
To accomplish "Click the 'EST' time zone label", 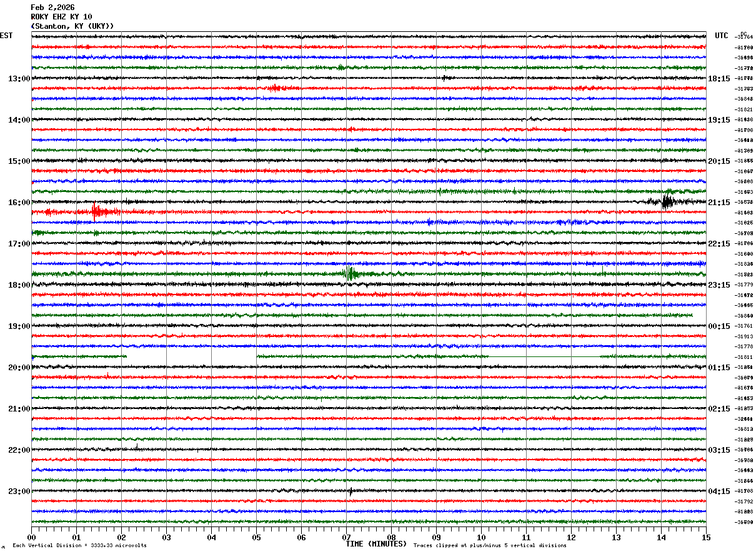I will [6, 36].
